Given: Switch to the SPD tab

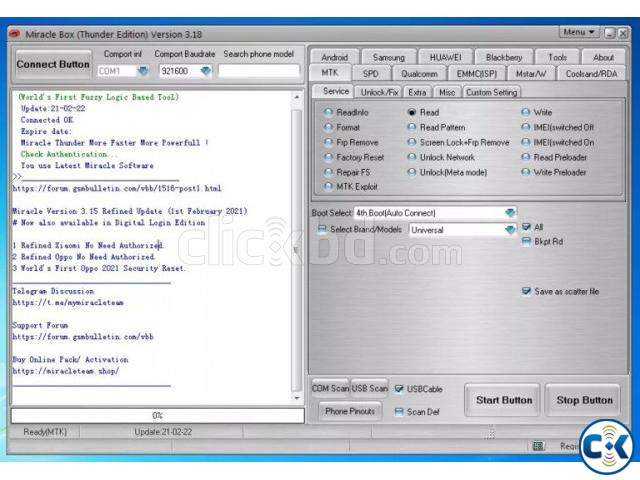Looking at the screenshot, I should tap(371, 74).
